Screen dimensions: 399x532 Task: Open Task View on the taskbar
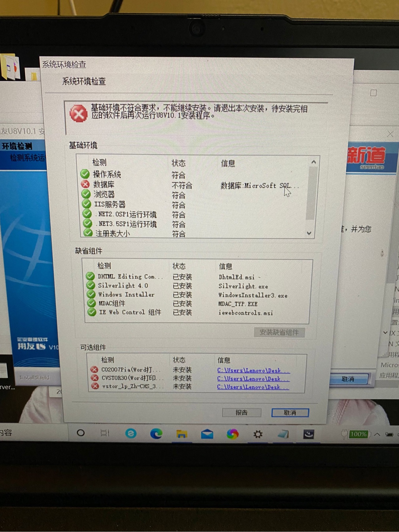tap(105, 433)
